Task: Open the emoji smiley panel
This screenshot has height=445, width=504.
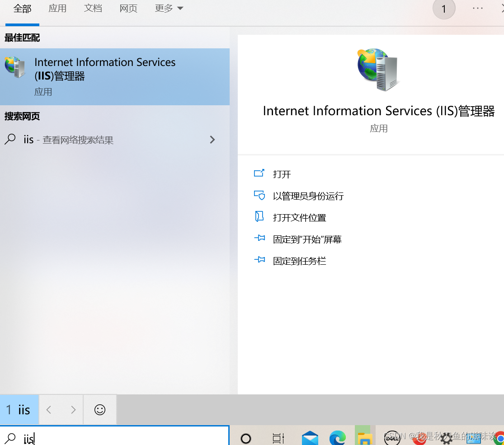Action: coord(99,410)
